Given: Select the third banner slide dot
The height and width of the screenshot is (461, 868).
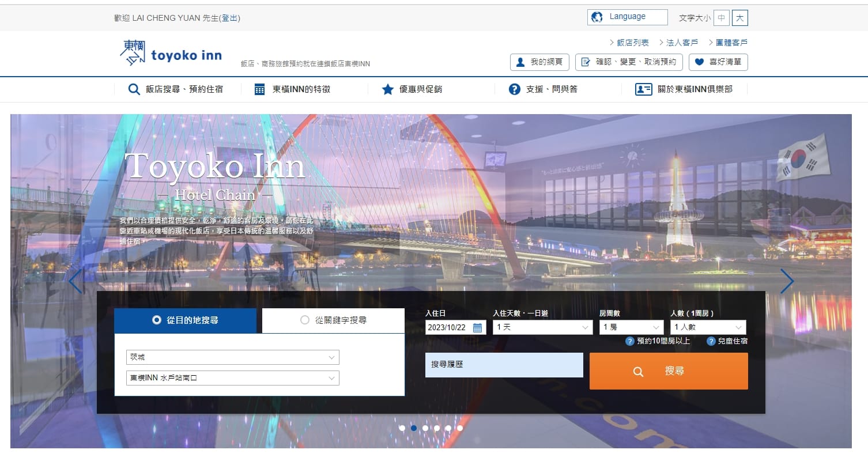Looking at the screenshot, I should 425,428.
